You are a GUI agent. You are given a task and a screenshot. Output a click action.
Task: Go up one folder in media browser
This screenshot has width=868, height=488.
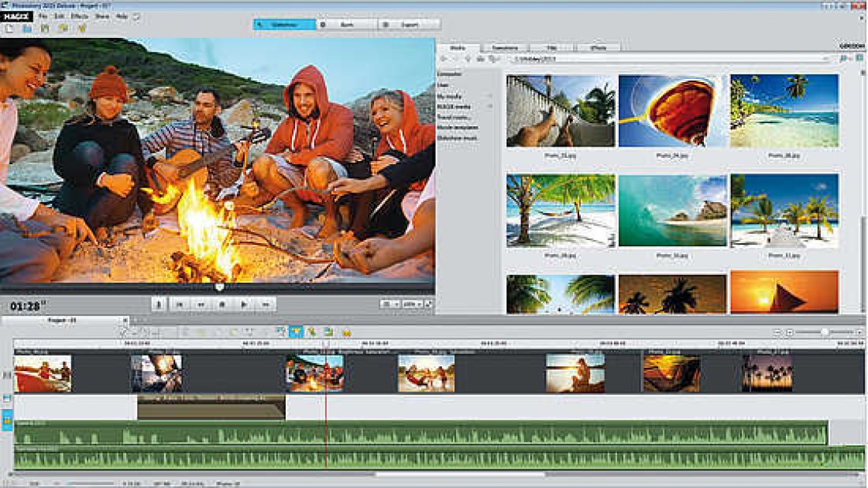pos(468,59)
